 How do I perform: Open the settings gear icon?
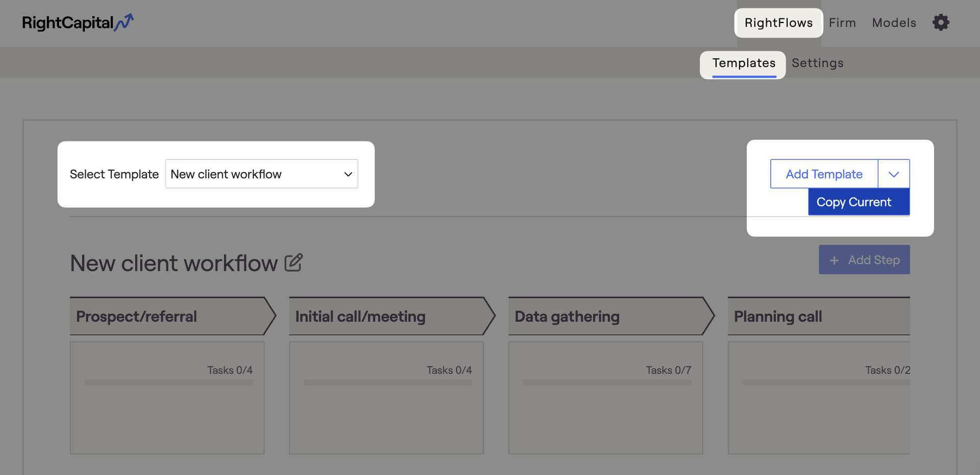(941, 22)
